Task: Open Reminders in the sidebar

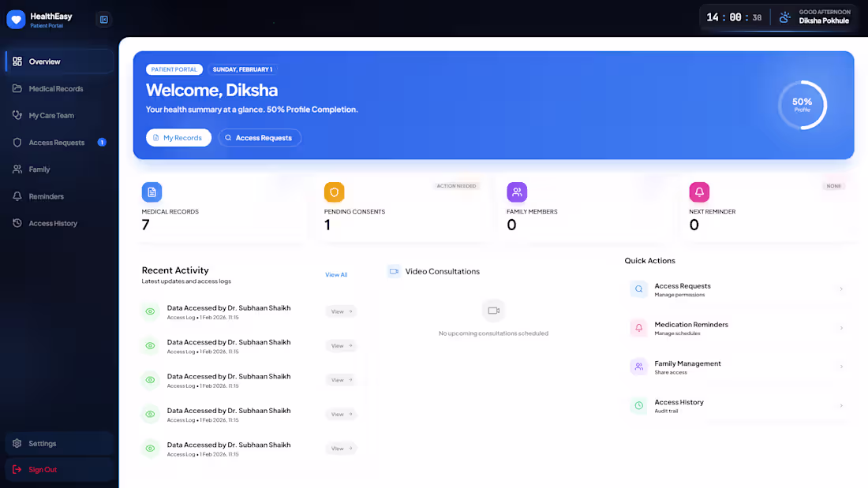Action: pyautogui.click(x=60, y=196)
